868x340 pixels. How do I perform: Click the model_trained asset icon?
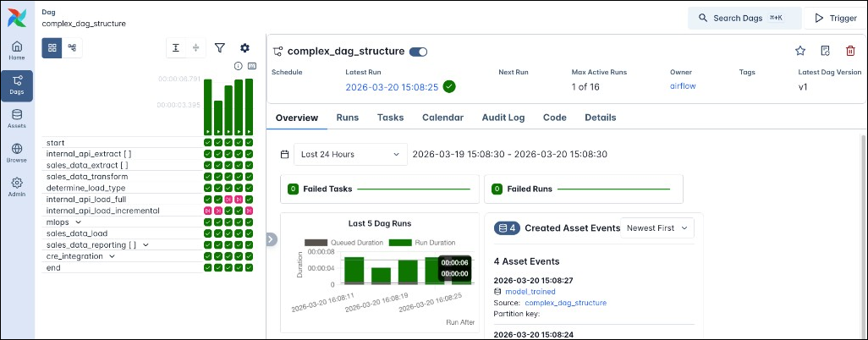pyautogui.click(x=497, y=291)
